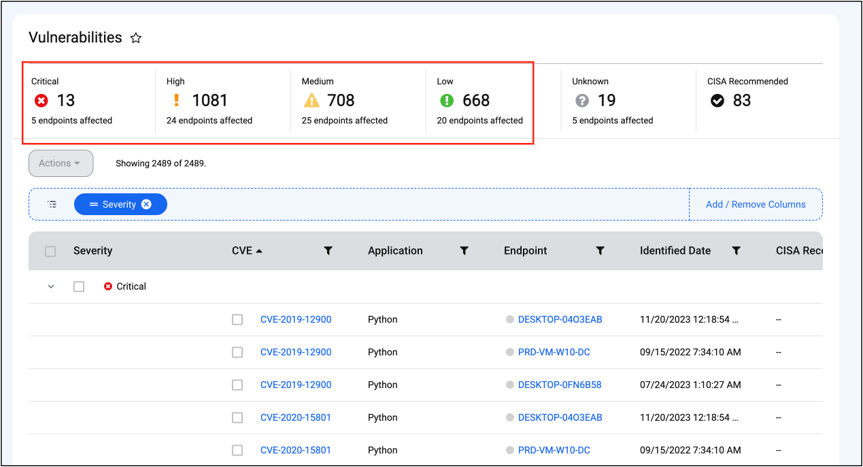Open the DESKTOP-0FN6B58 endpoint link
This screenshot has height=467, width=863.
pyautogui.click(x=560, y=385)
